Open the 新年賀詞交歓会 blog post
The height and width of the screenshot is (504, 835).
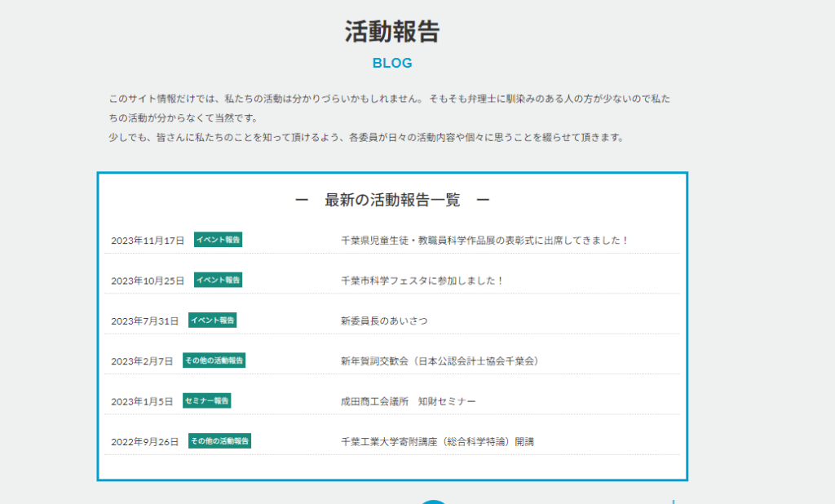(x=441, y=361)
